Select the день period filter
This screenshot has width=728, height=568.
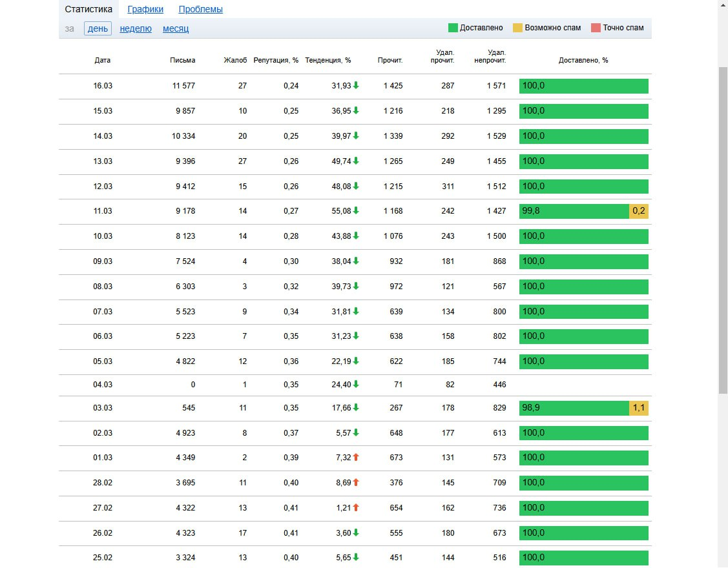(98, 28)
